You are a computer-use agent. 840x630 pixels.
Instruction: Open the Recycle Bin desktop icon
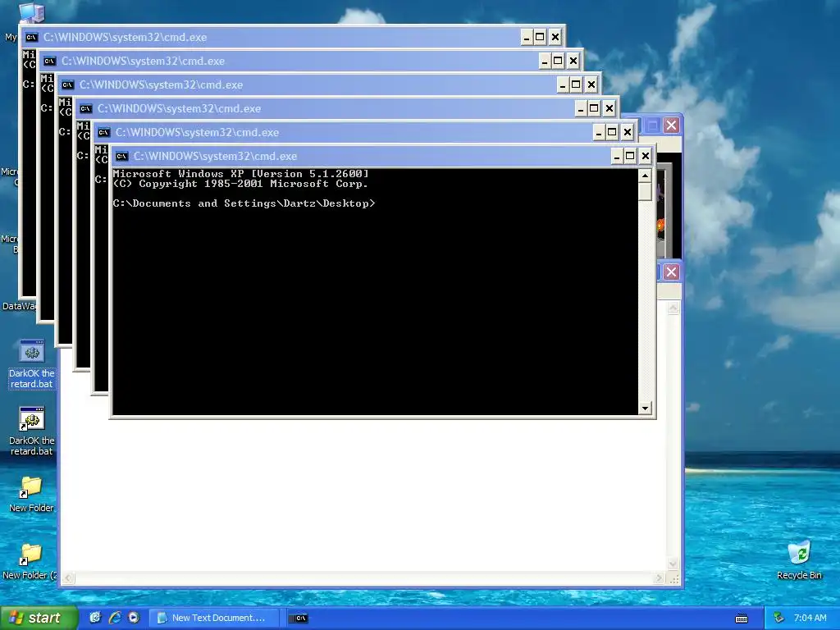[799, 554]
